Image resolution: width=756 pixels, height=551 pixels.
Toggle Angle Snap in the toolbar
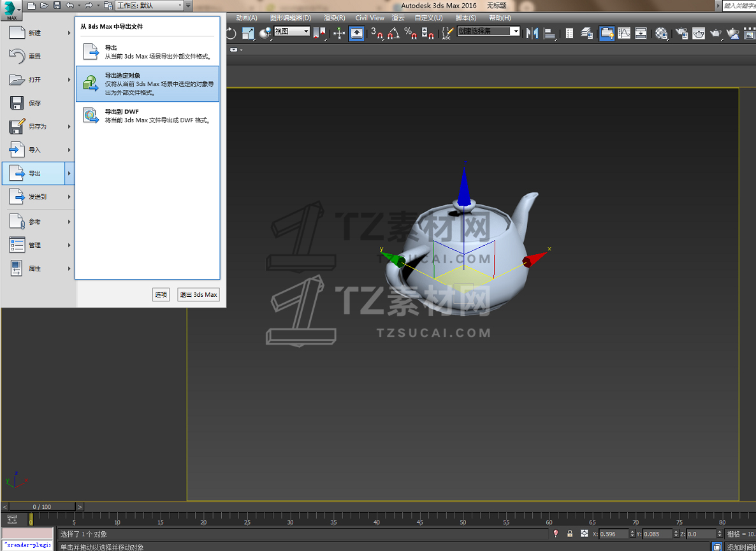(x=395, y=33)
